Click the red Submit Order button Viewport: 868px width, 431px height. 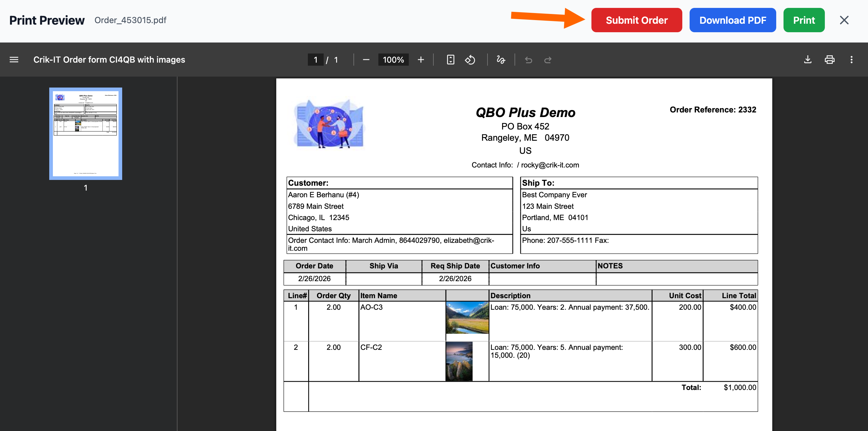[x=636, y=20]
